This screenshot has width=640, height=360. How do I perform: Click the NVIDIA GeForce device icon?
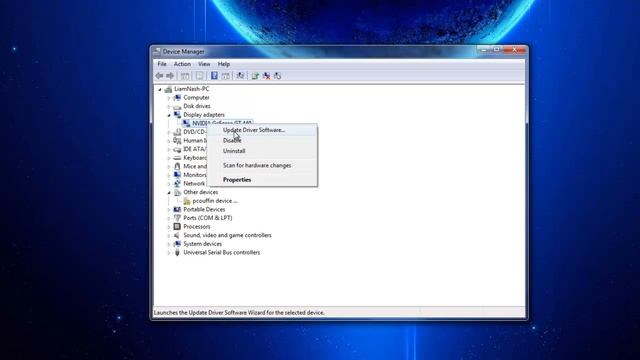pyautogui.click(x=186, y=123)
